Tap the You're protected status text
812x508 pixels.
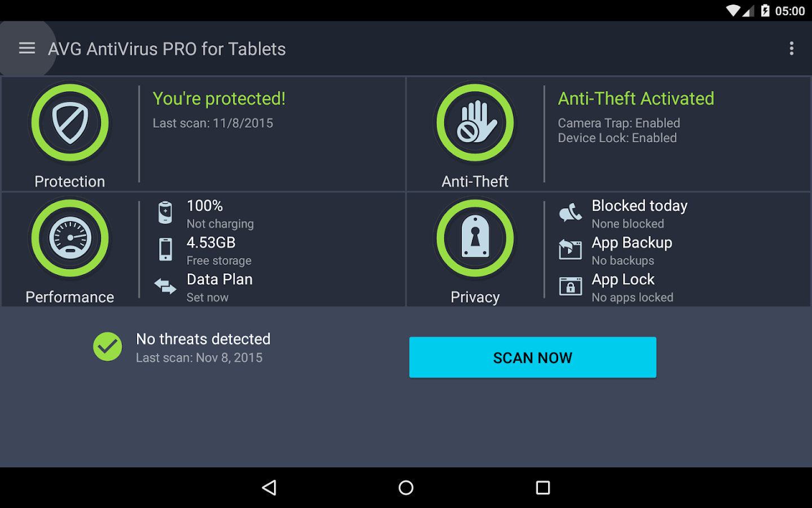point(219,99)
